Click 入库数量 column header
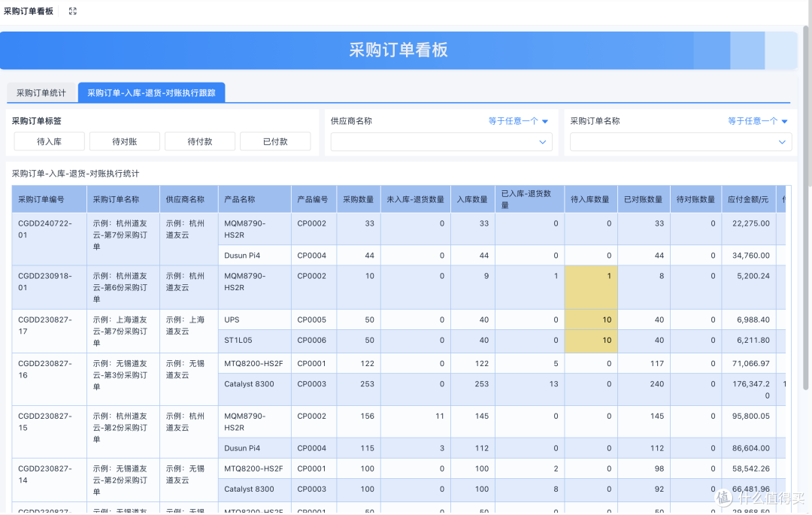Viewport: 812px width, 515px height. point(473,199)
